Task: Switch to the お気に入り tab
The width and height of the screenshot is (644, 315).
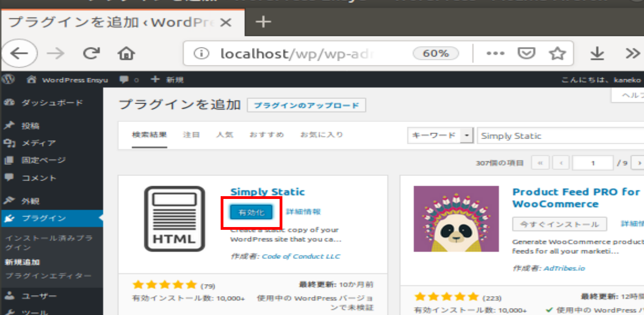Action: pyautogui.click(x=322, y=135)
